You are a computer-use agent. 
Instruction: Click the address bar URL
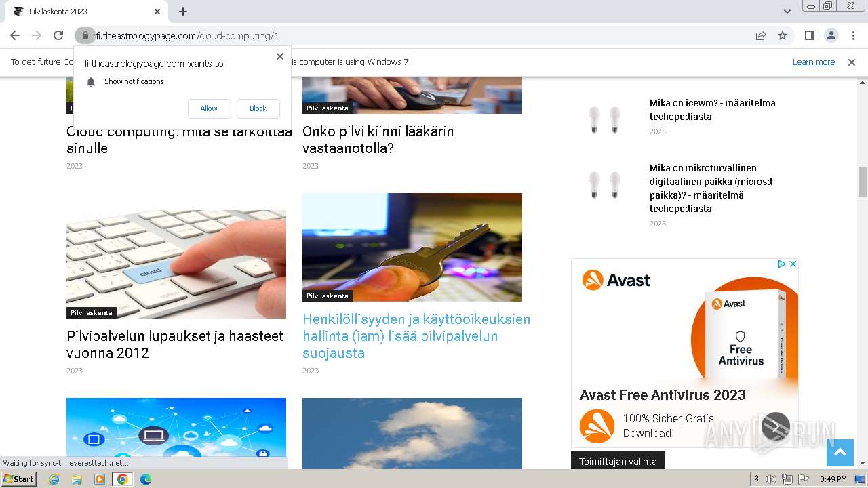pos(188,36)
